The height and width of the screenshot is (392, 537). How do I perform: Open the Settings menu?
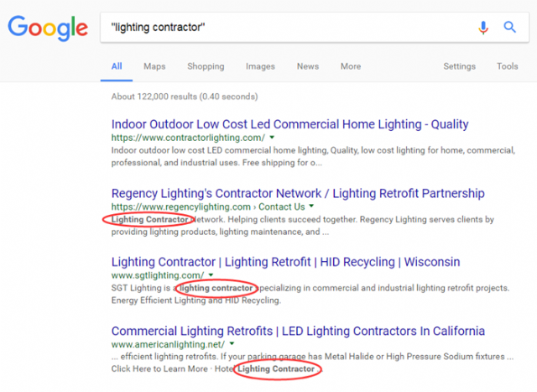click(459, 66)
